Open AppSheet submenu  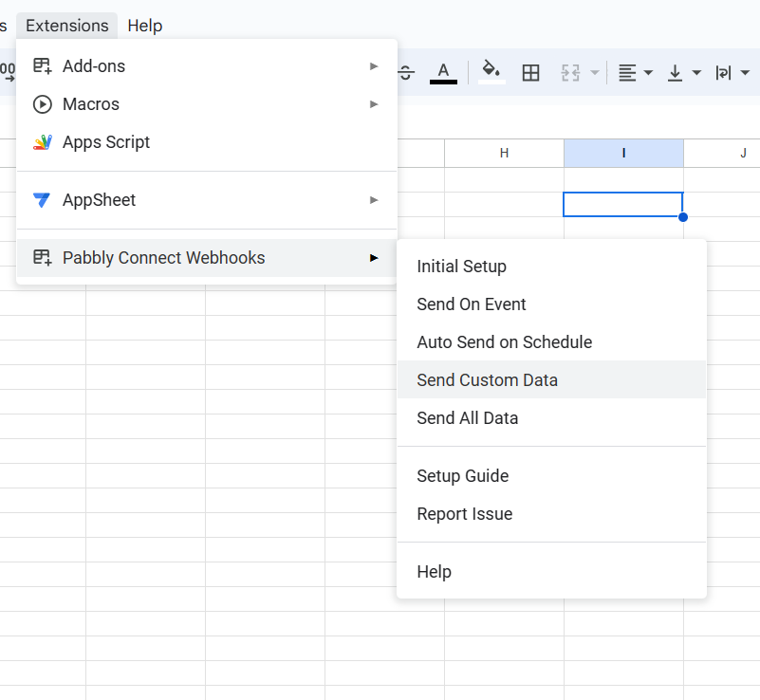207,200
